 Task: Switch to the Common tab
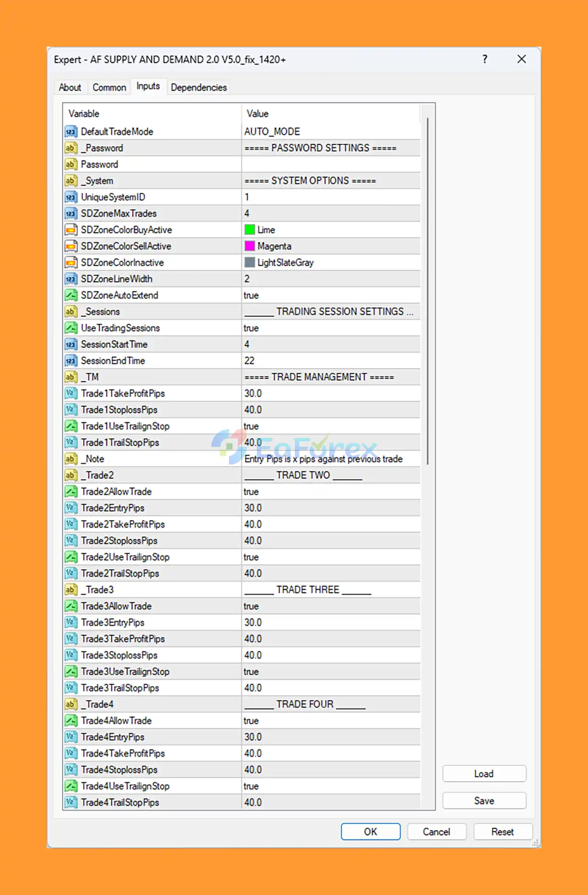[x=109, y=87]
